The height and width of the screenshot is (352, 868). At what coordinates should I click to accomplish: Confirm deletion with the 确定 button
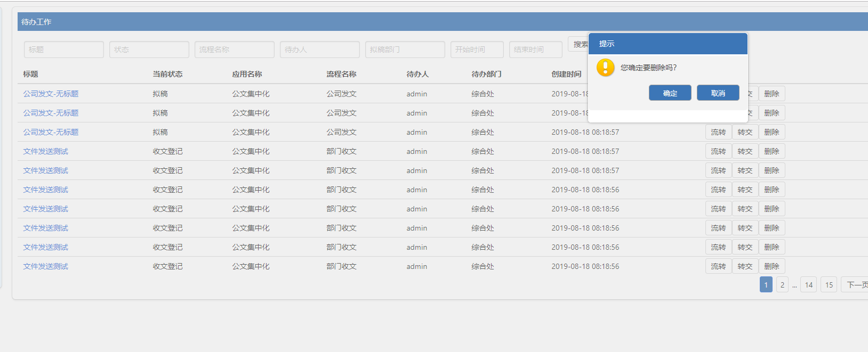(x=670, y=93)
